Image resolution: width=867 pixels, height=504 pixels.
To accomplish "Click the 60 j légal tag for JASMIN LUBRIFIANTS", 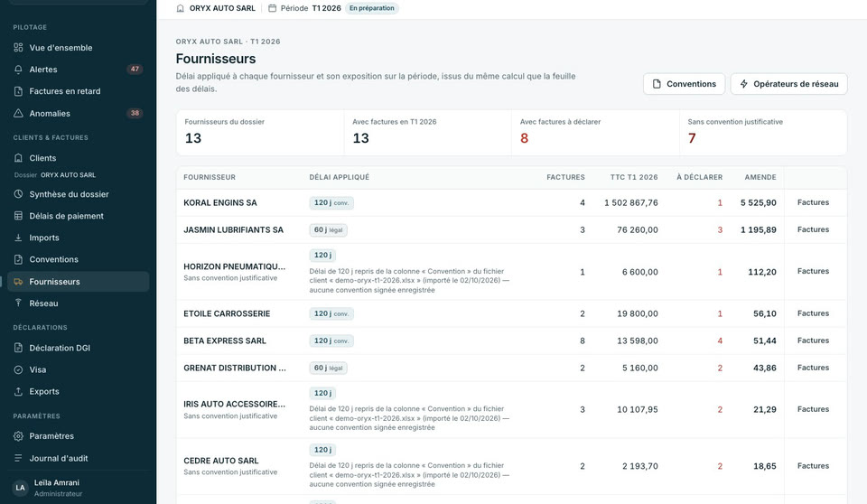I will click(328, 230).
